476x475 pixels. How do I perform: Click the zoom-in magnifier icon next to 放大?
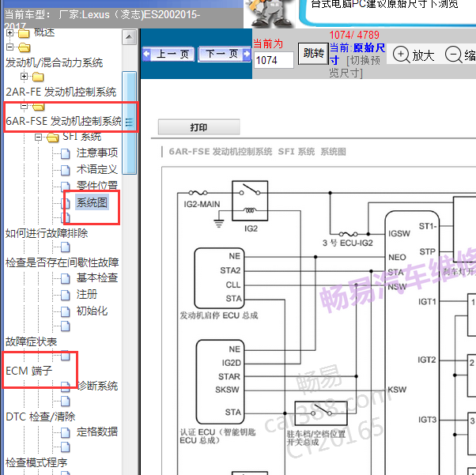tap(402, 55)
